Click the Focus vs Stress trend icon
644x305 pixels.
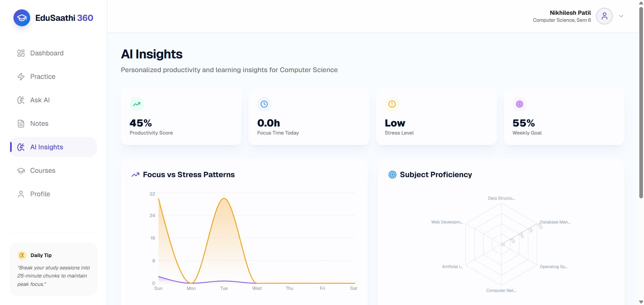coord(135,175)
